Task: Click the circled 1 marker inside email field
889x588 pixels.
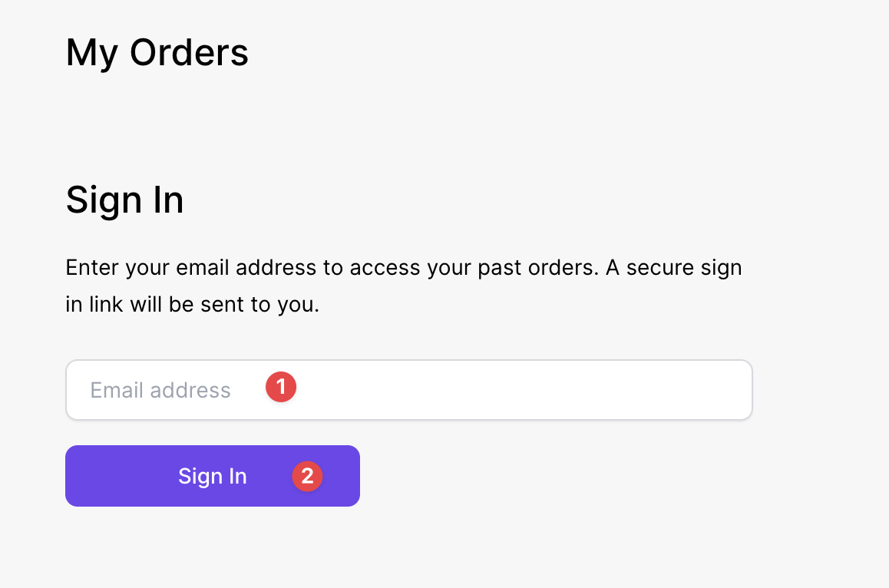Action: [281, 388]
